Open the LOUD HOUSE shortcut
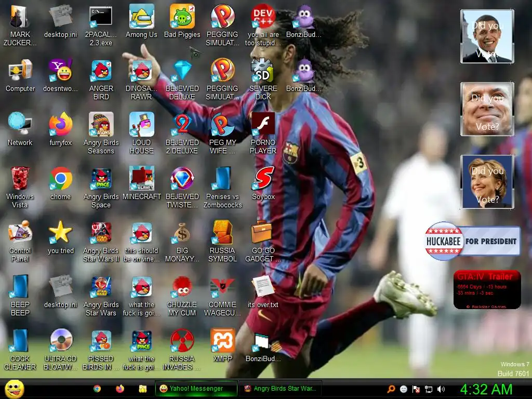 pos(141,133)
